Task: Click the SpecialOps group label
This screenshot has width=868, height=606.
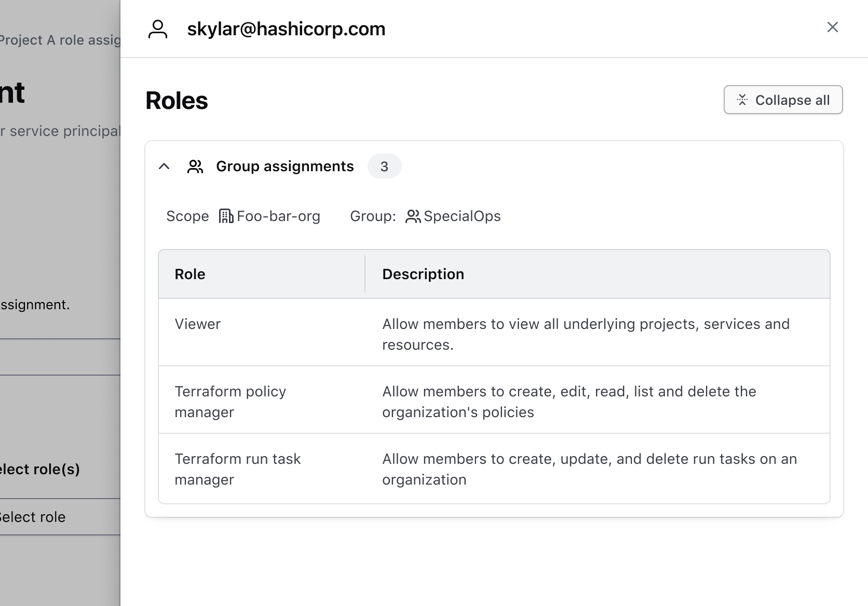Action: 462,216
